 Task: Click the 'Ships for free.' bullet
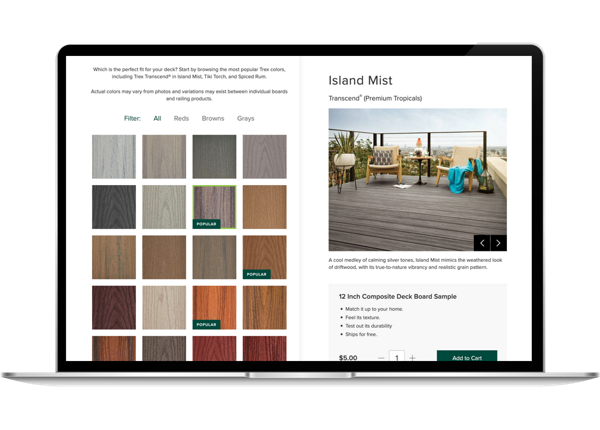361,334
